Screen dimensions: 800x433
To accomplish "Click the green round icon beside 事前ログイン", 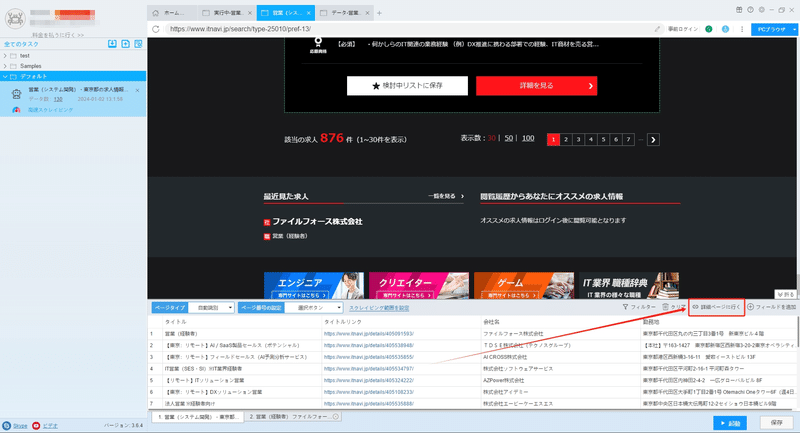I will tap(709, 29).
